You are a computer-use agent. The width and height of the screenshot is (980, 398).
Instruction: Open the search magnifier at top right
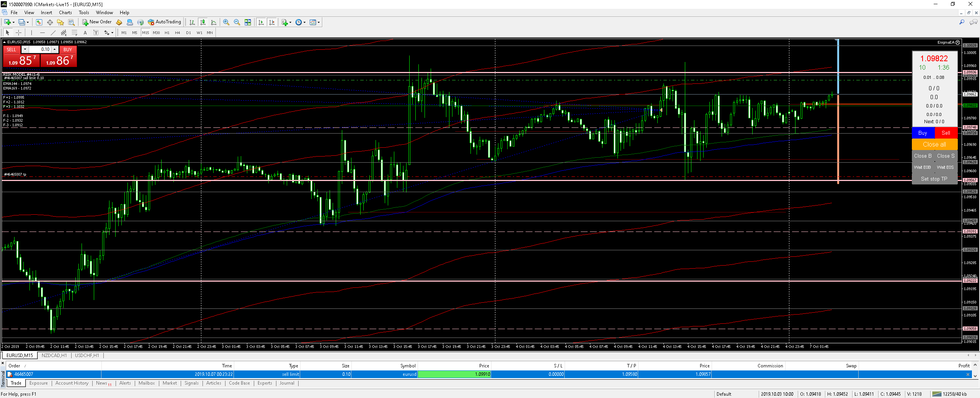[x=962, y=22]
